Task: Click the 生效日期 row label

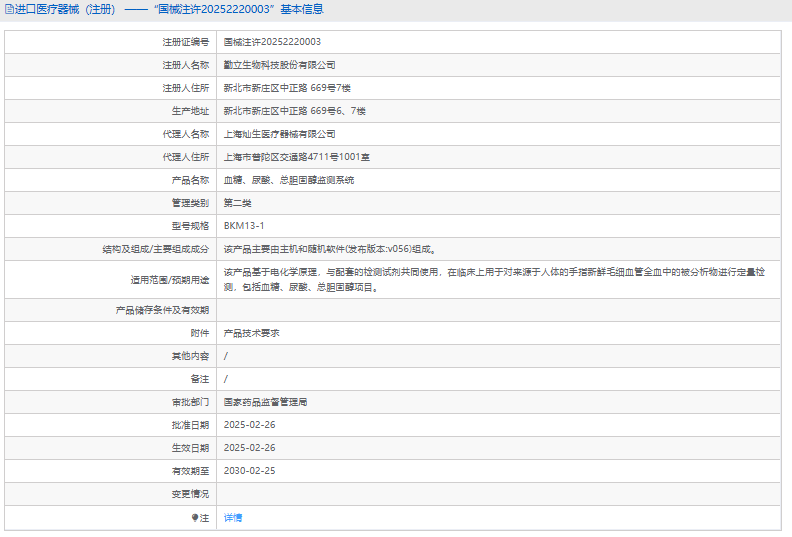Action: tap(190, 448)
